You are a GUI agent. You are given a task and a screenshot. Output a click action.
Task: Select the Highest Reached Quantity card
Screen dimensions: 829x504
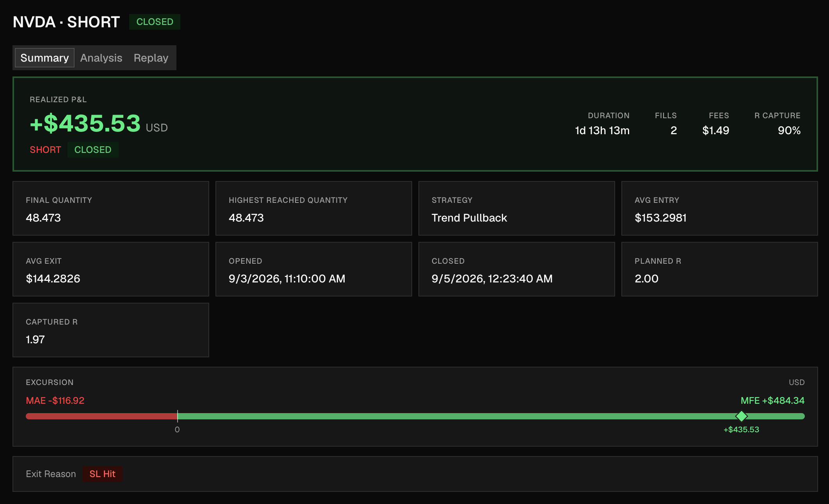(x=314, y=208)
